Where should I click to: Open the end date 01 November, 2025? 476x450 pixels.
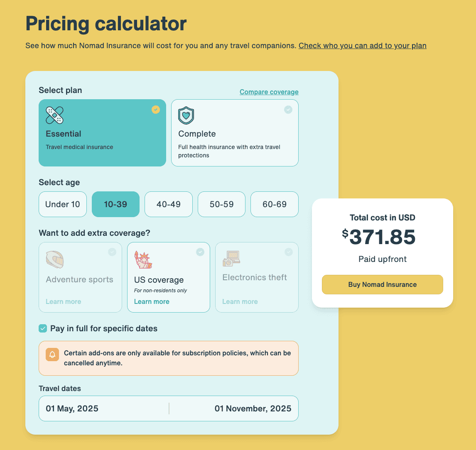tap(253, 408)
